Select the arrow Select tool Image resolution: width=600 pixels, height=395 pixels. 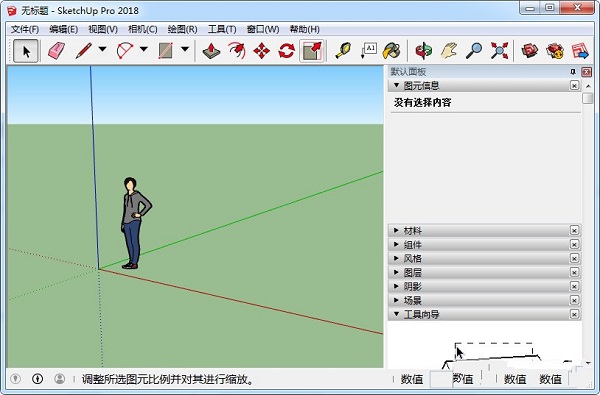click(x=26, y=51)
